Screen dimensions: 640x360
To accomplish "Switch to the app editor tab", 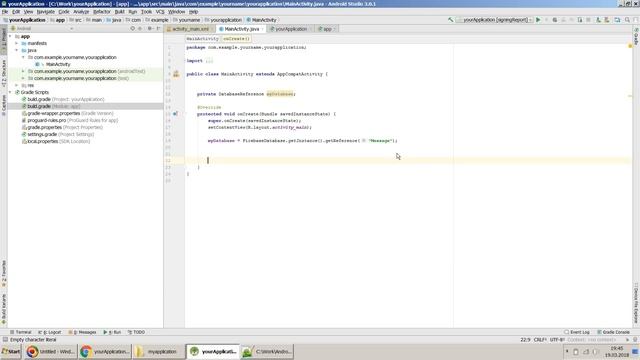I will [x=327, y=29].
